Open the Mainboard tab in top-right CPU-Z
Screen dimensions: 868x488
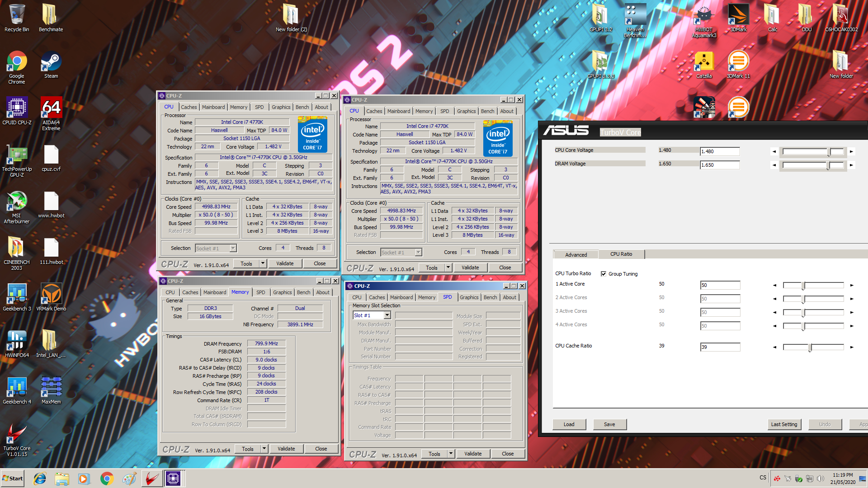click(399, 111)
